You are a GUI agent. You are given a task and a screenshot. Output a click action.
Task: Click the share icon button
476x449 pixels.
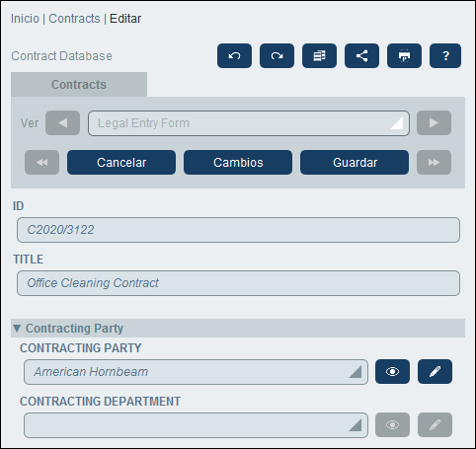[361, 56]
